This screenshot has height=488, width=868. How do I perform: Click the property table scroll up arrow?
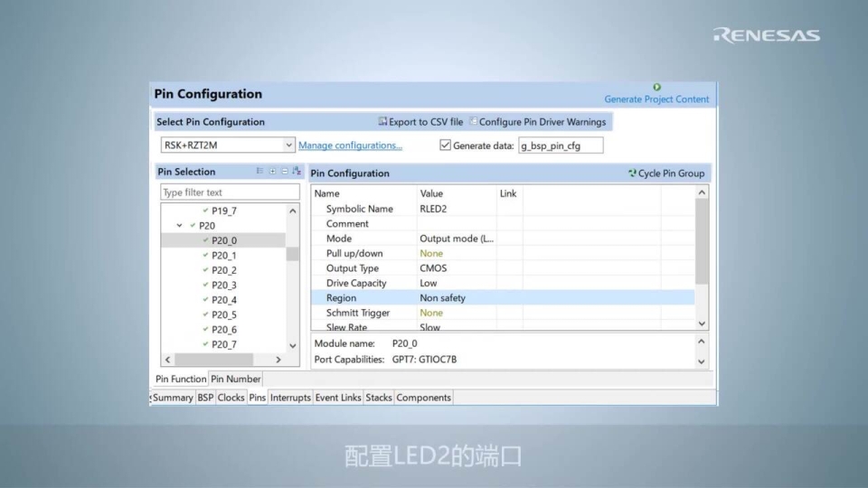click(702, 192)
